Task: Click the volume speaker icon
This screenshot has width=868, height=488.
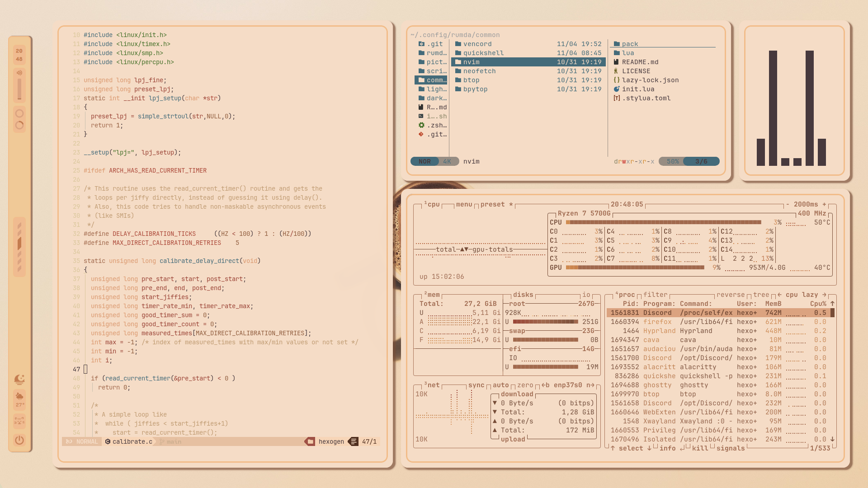Action: [x=19, y=73]
